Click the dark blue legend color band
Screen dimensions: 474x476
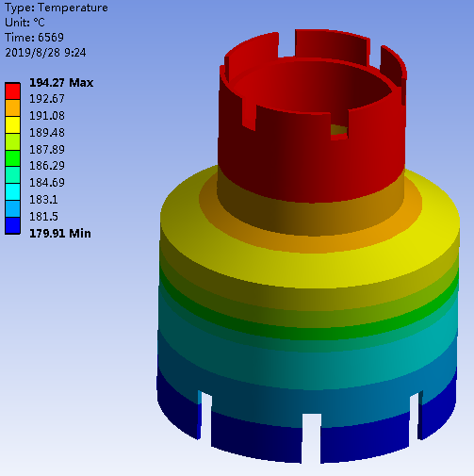click(x=12, y=225)
